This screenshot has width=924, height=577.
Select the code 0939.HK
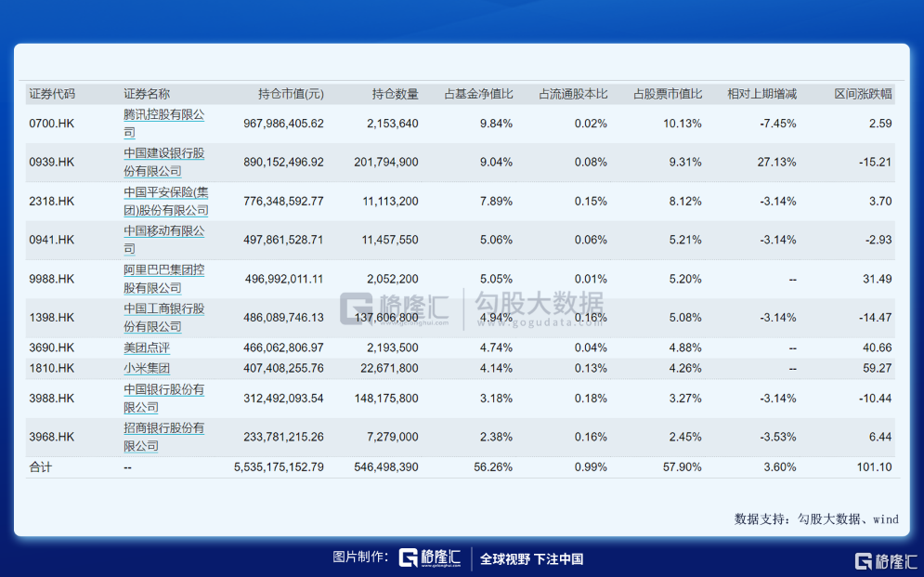[x=52, y=162]
